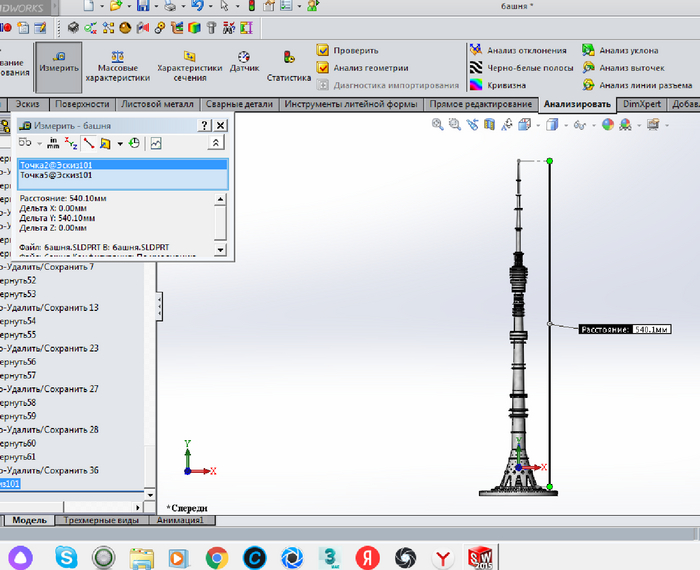Open Характеристики сечения section properties
The image size is (700, 570).
189,65
